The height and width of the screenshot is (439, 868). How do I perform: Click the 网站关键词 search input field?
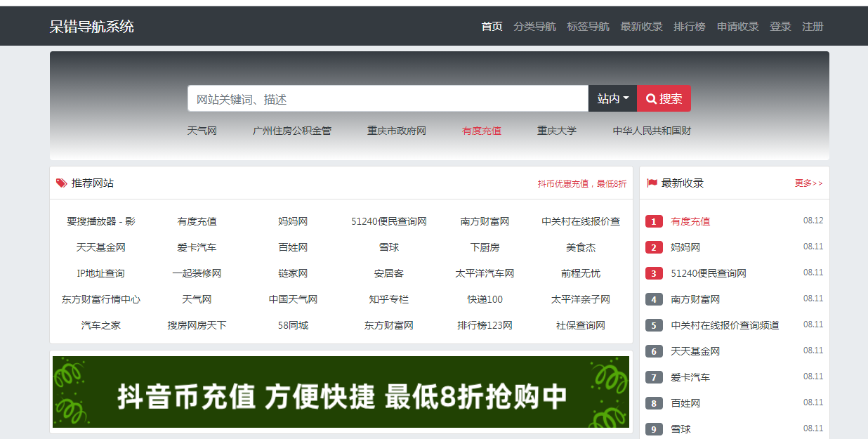[x=387, y=99]
